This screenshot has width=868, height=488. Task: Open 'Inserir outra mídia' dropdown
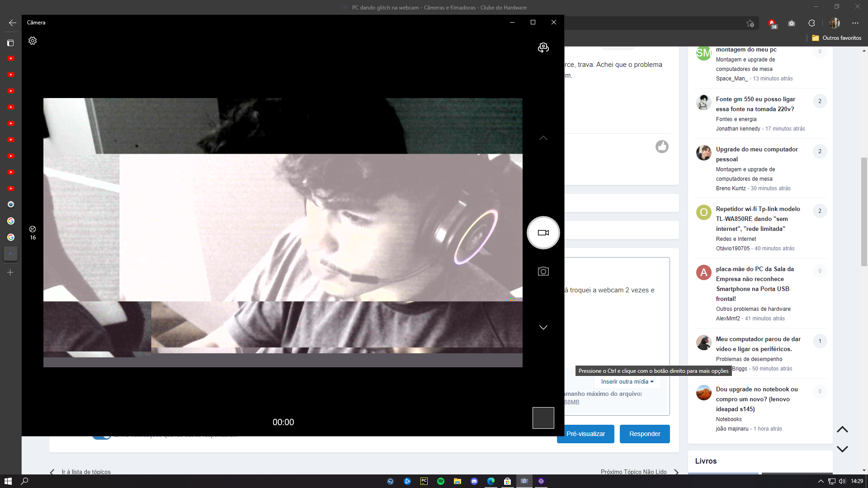click(x=627, y=382)
